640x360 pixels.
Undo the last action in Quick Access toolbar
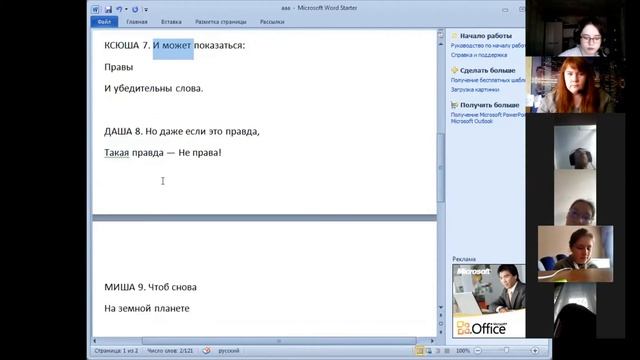click(x=119, y=9)
